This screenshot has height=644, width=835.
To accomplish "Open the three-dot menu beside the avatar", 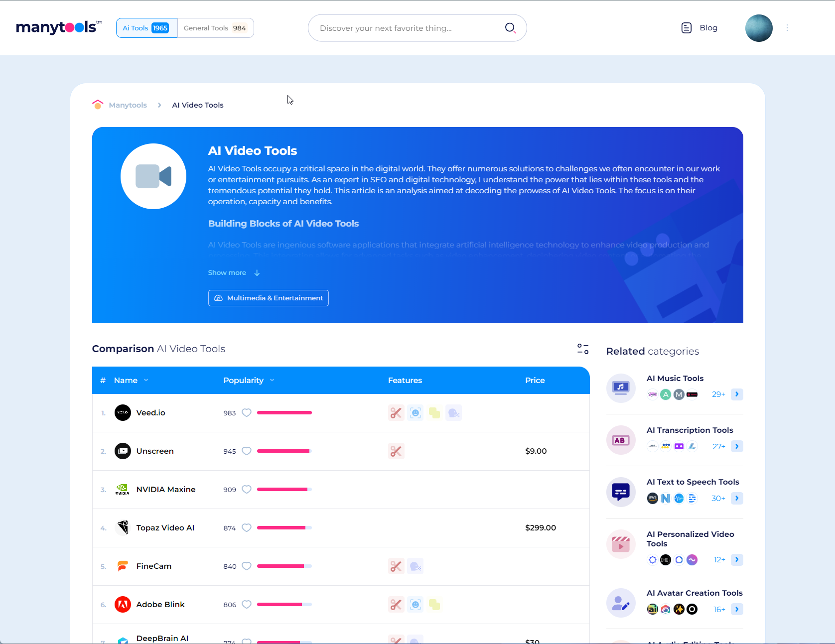I will click(787, 28).
